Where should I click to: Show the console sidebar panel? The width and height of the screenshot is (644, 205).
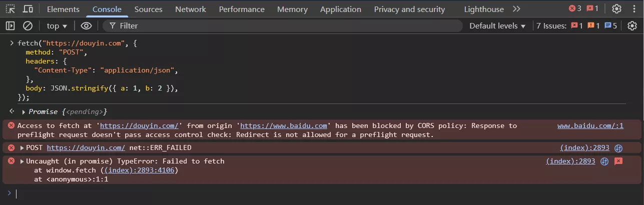pos(11,25)
